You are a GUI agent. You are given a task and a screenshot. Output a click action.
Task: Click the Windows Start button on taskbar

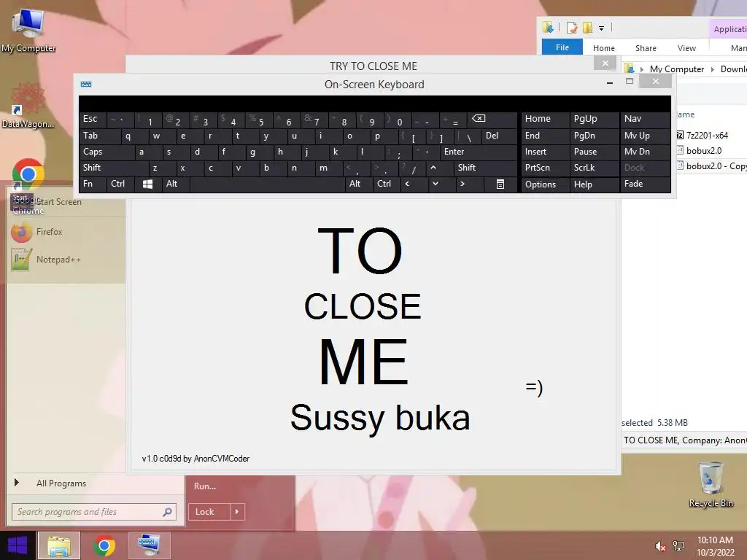click(x=18, y=545)
